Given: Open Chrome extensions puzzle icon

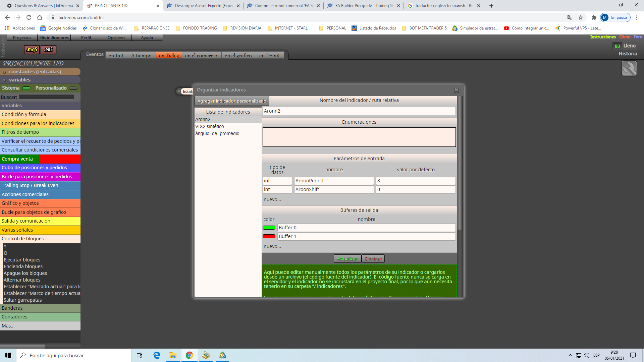Looking at the screenshot, I should [594, 17].
